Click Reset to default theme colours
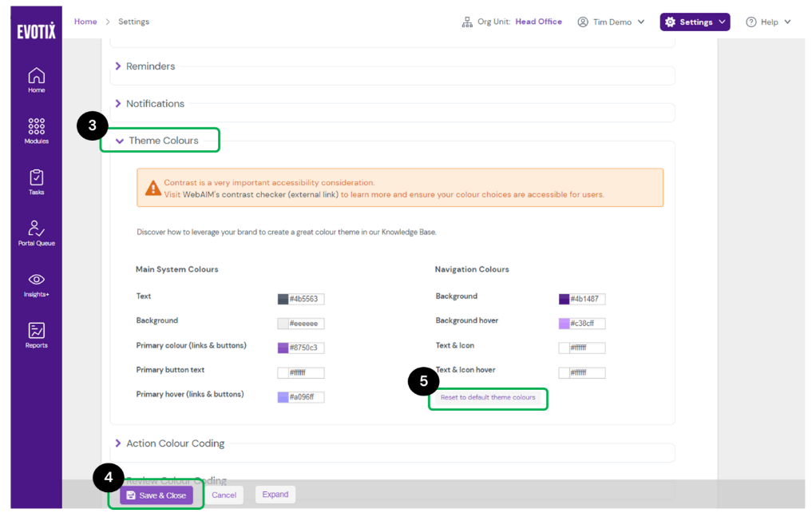 [488, 397]
